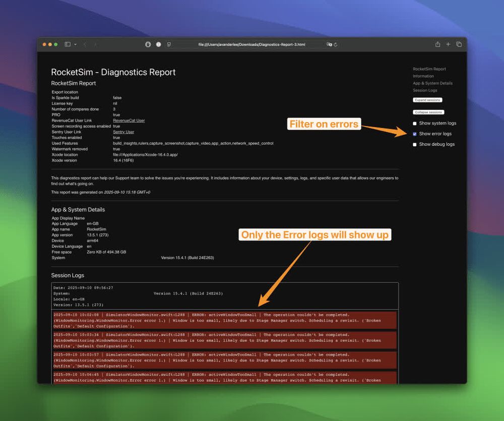Enable the Show system logs checkbox

coord(415,124)
